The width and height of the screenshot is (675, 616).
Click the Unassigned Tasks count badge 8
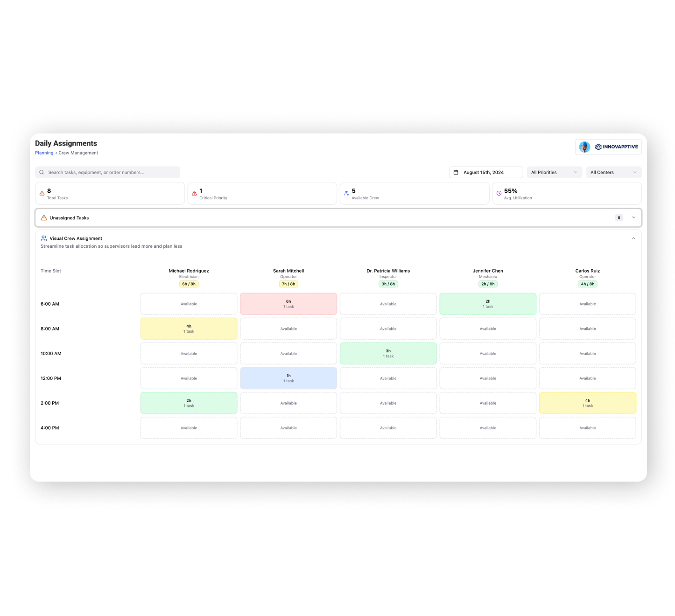point(619,218)
